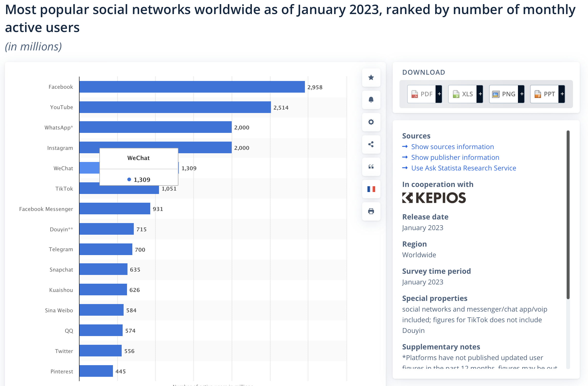588x386 pixels.
Task: Click the Twitter bar in chart
Action: pos(101,351)
